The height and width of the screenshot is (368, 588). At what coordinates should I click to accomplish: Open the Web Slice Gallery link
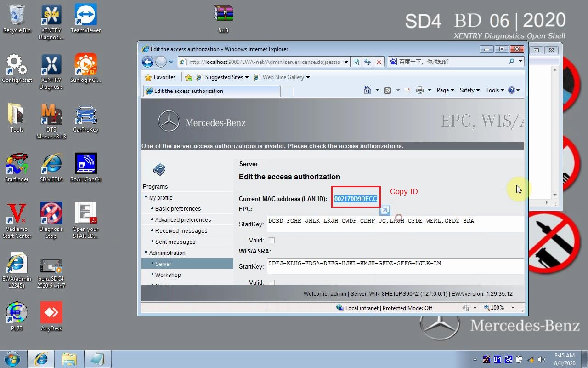coord(282,77)
